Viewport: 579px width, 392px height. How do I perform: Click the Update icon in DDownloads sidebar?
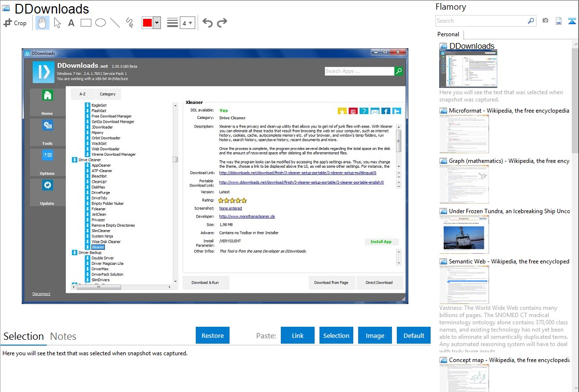point(47,185)
